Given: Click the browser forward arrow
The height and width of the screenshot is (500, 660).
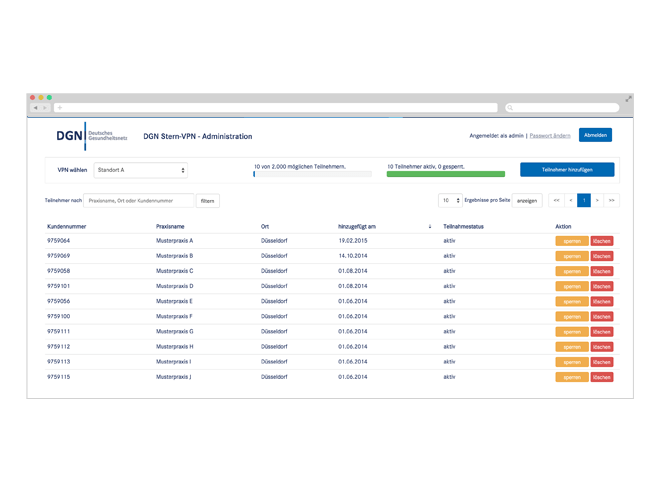Looking at the screenshot, I should coord(45,108).
